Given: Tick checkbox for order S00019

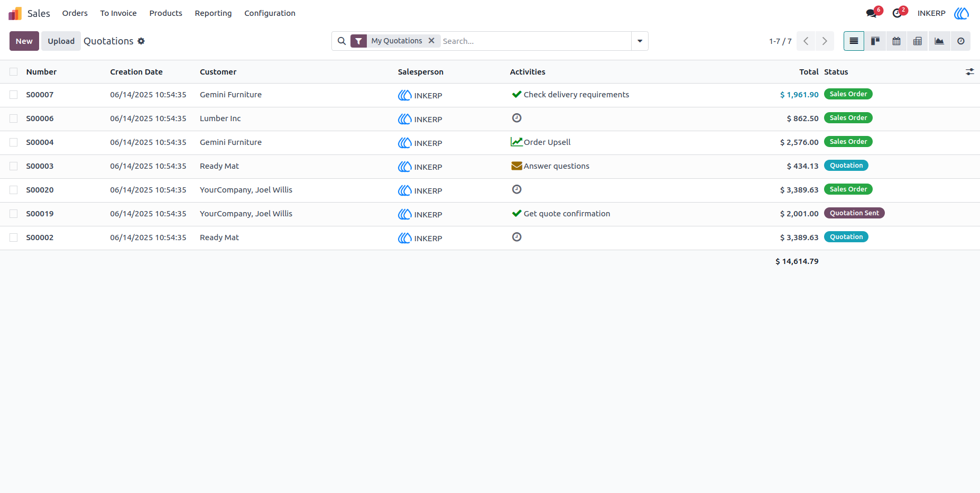Looking at the screenshot, I should (14, 214).
